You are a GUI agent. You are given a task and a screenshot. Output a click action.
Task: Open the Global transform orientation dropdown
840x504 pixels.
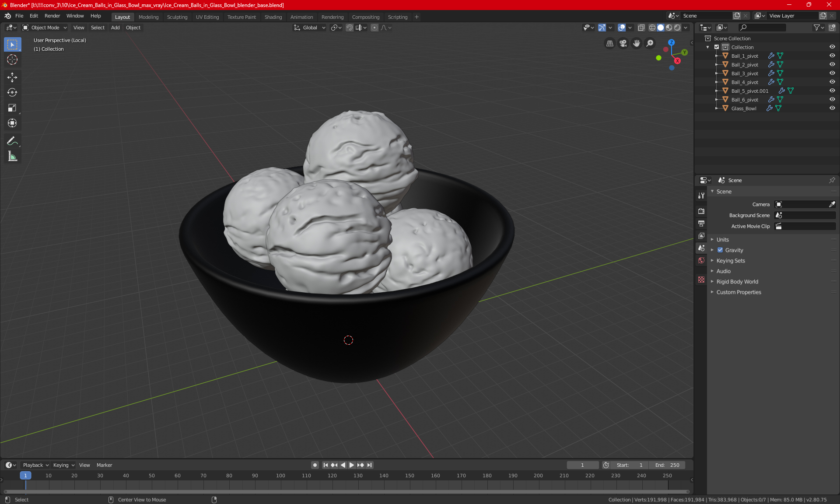pos(310,28)
